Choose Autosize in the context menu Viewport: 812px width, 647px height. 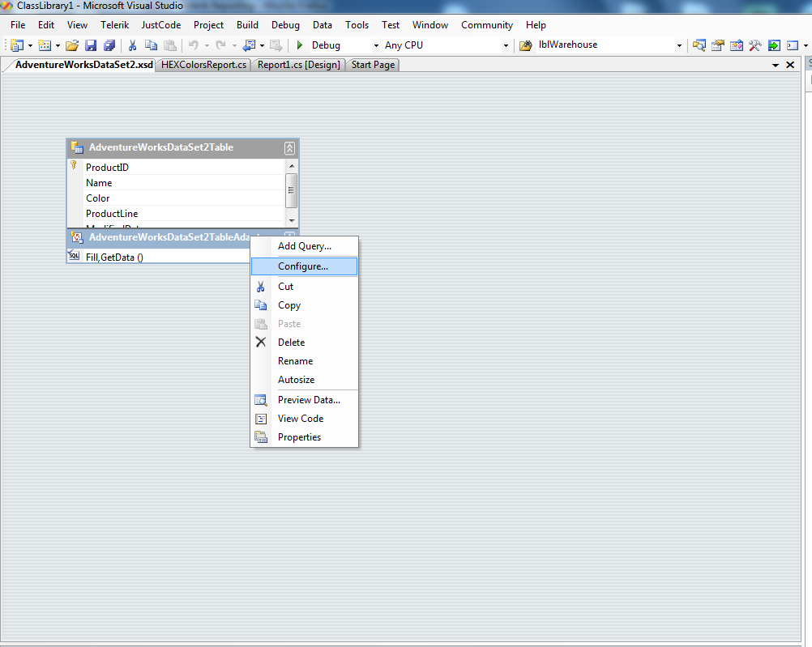tap(305, 380)
